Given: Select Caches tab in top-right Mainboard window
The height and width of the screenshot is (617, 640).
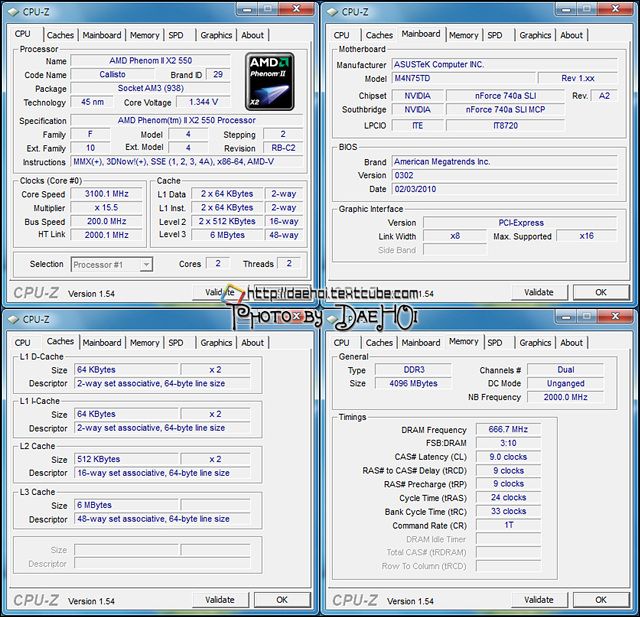Looking at the screenshot, I should [379, 35].
